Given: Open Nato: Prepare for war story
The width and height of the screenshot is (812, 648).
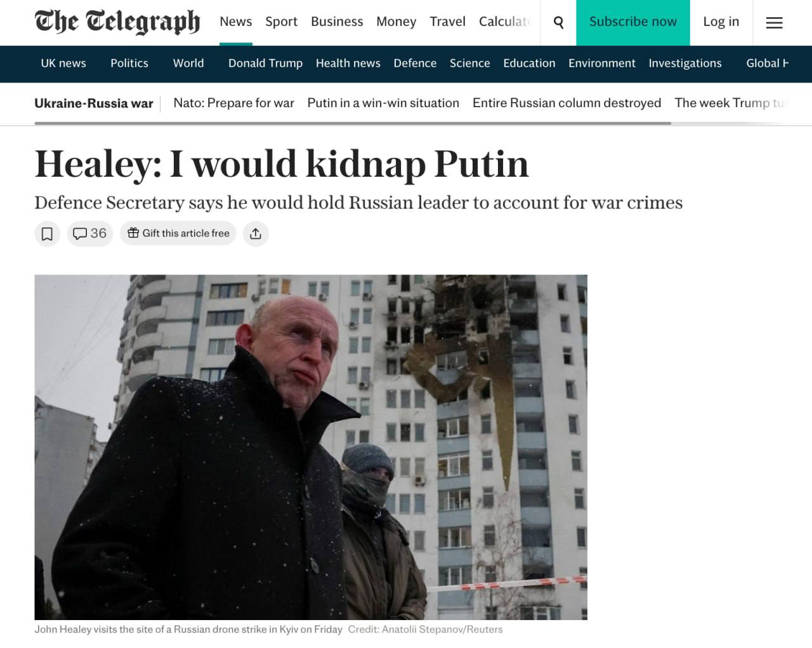Looking at the screenshot, I should point(233,103).
